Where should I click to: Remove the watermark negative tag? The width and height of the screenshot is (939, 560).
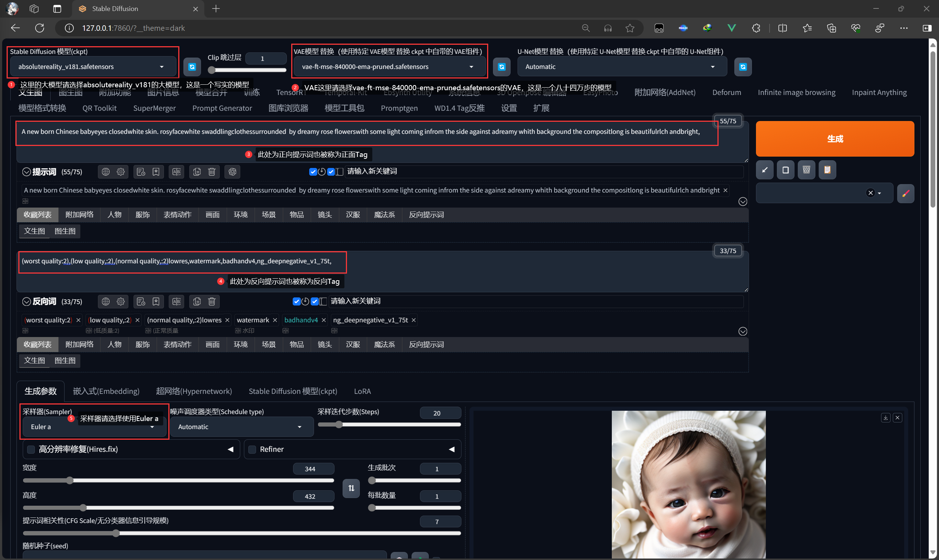point(275,320)
